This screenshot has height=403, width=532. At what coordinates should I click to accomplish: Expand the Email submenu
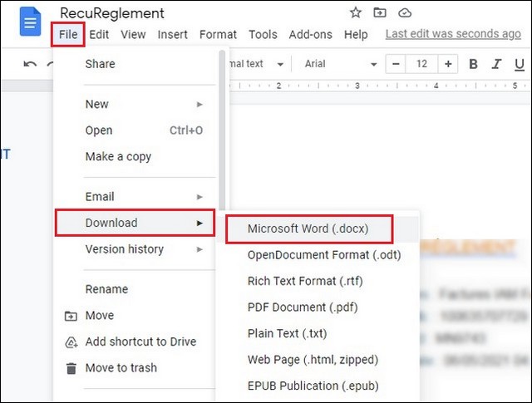coord(135,197)
